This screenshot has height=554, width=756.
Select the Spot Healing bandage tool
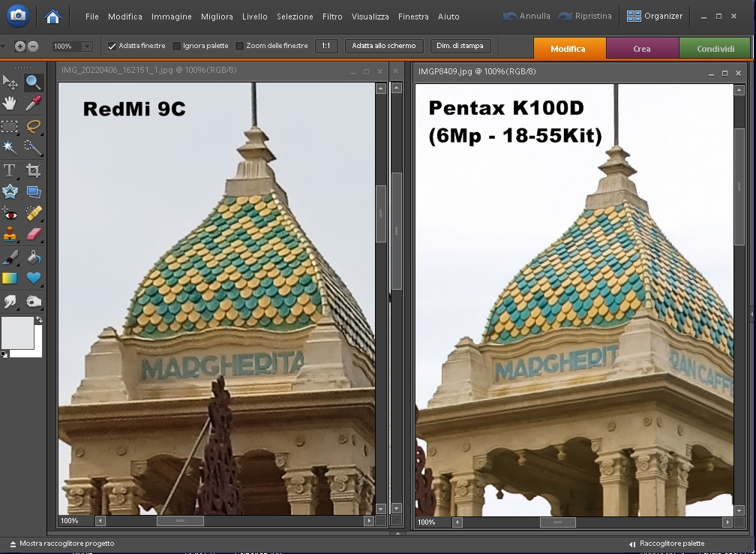pos(33,213)
